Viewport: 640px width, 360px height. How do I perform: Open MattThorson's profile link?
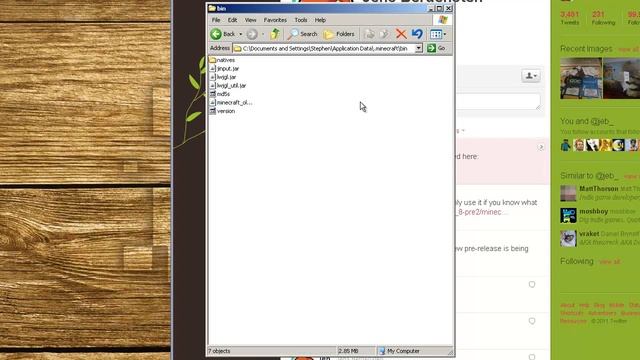tap(598, 189)
